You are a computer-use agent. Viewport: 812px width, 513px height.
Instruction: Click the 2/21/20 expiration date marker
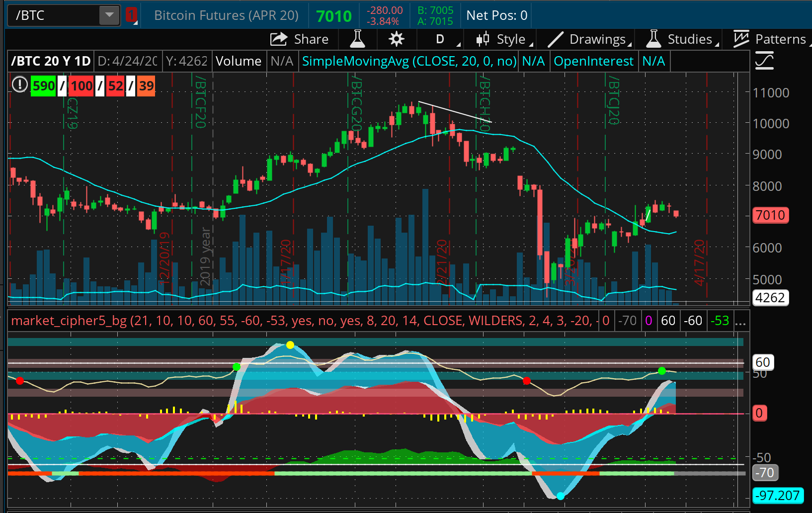pyautogui.click(x=442, y=261)
